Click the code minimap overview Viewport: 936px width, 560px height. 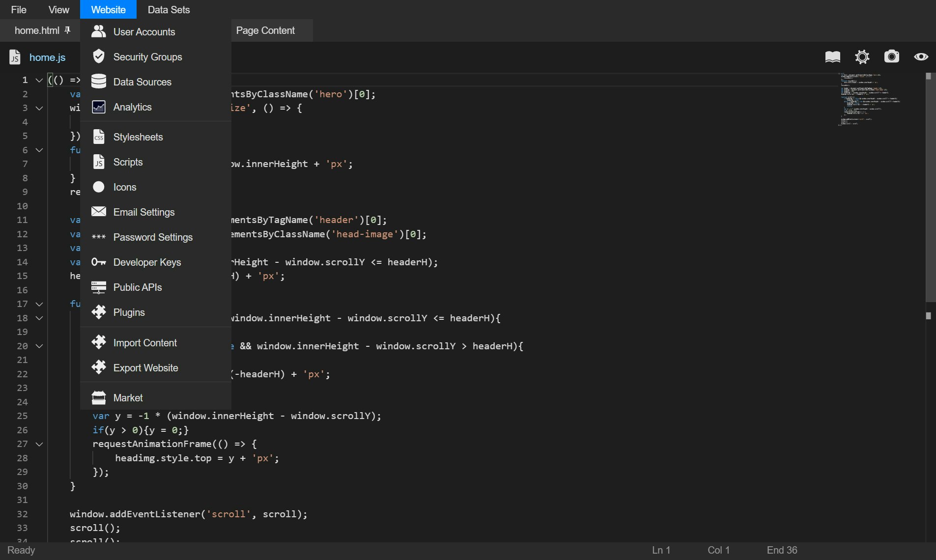[870, 99]
